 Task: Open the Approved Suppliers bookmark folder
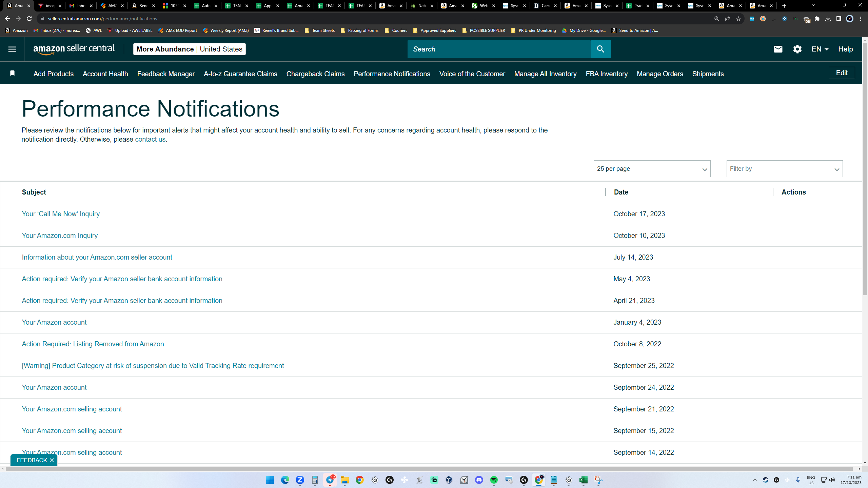[435, 30]
